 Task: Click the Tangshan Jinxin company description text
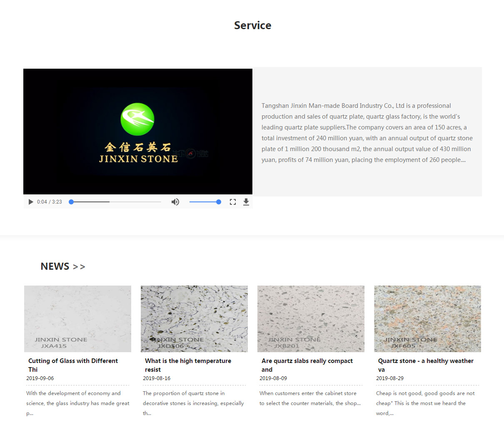[367, 133]
